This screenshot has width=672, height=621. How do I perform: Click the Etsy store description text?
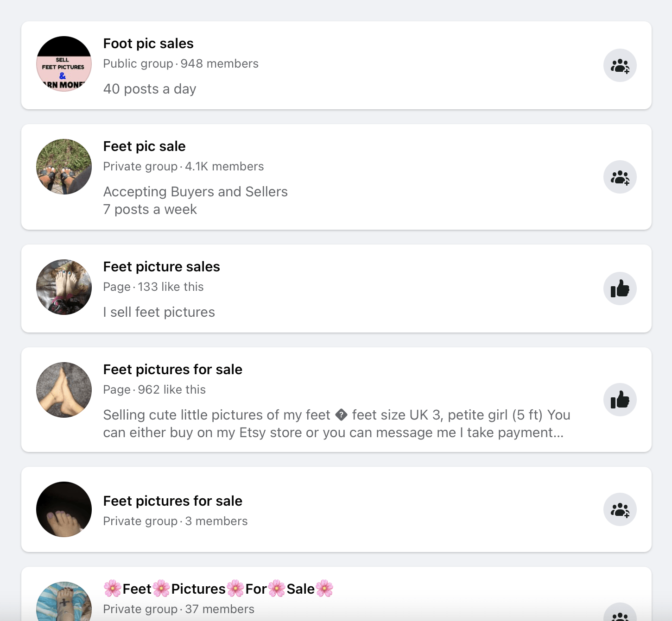coord(336,424)
